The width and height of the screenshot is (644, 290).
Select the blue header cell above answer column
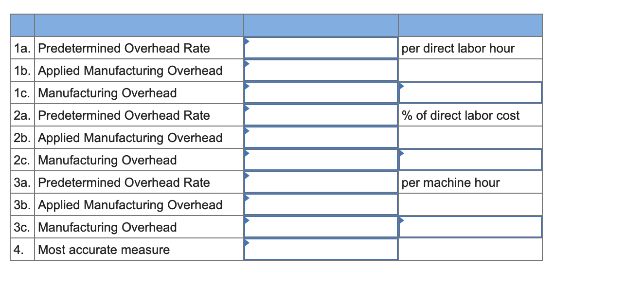[x=321, y=24]
